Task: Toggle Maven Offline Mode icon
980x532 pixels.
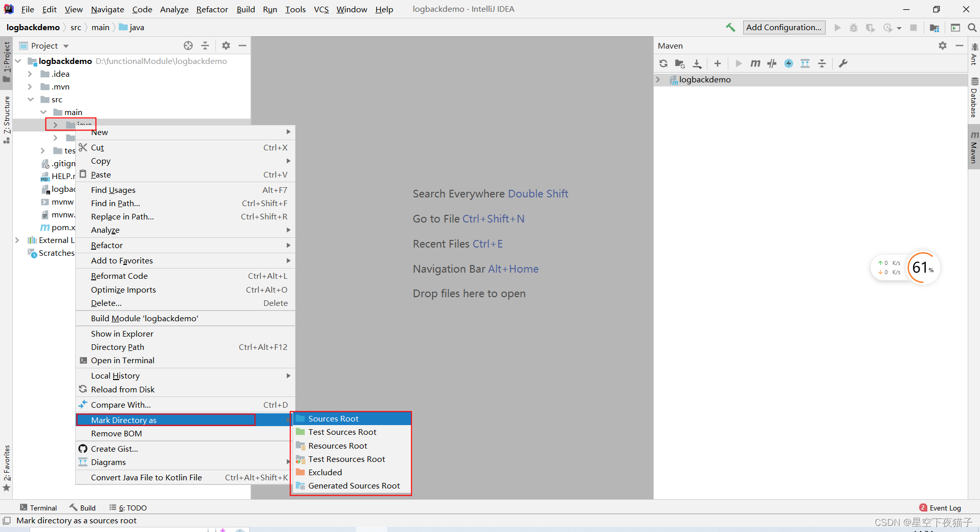Action: 772,63
